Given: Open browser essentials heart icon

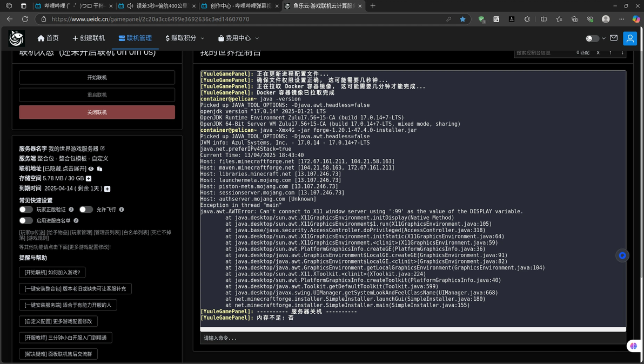Looking at the screenshot, I should coord(590,19).
